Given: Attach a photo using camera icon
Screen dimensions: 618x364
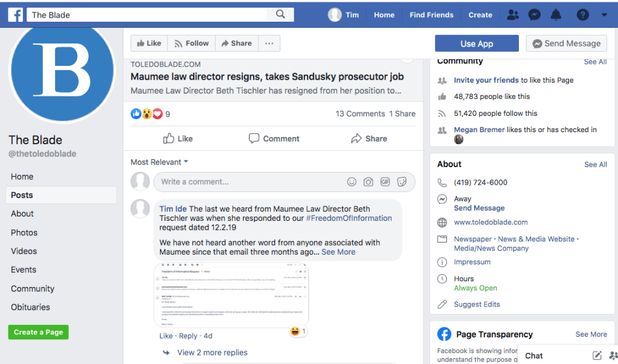Looking at the screenshot, I should click(368, 182).
